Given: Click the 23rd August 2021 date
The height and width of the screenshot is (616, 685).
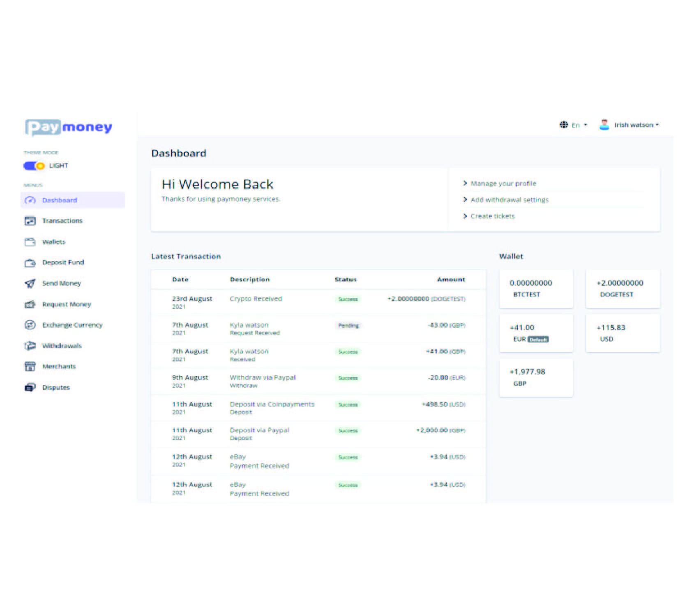Looking at the screenshot, I should click(192, 302).
